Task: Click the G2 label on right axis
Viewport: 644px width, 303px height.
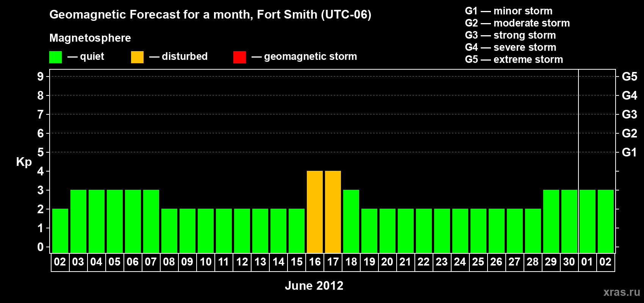Action: 630,133
